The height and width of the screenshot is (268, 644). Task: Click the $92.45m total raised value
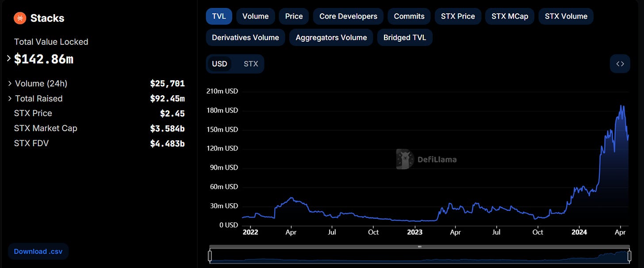[x=168, y=98]
